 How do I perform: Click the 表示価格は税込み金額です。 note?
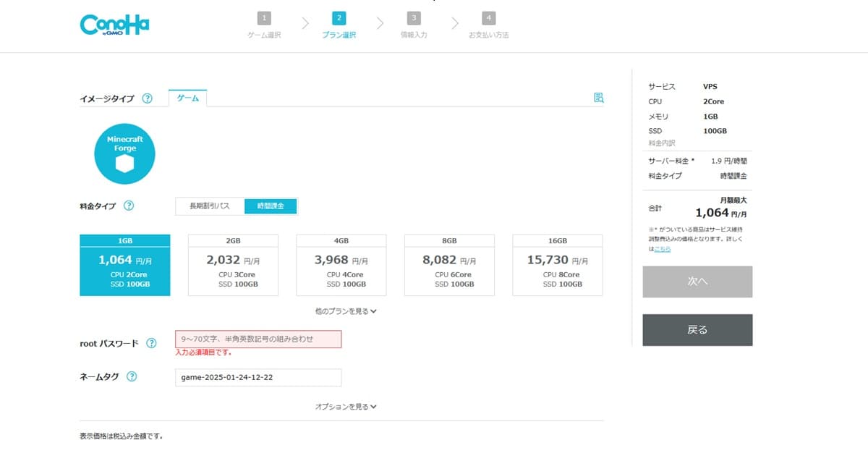point(122,436)
